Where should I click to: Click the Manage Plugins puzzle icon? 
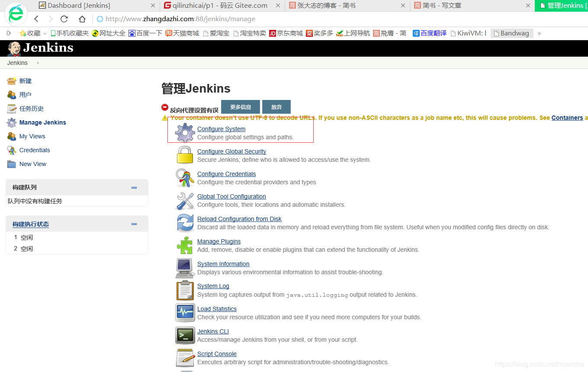tap(185, 245)
